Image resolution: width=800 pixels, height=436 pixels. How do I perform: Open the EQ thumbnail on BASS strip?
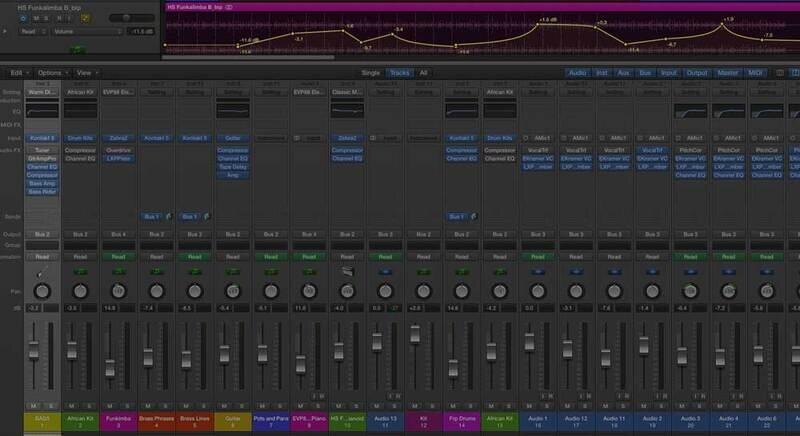42,111
